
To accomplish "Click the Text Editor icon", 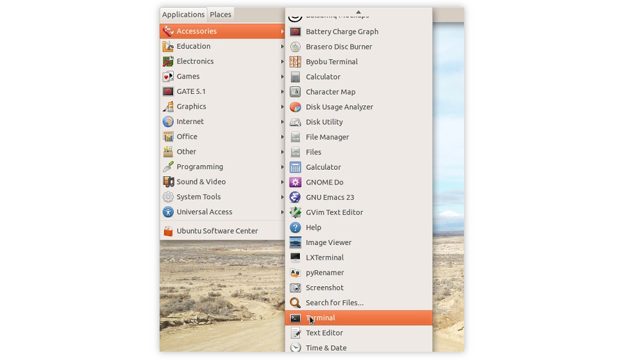I will click(295, 333).
